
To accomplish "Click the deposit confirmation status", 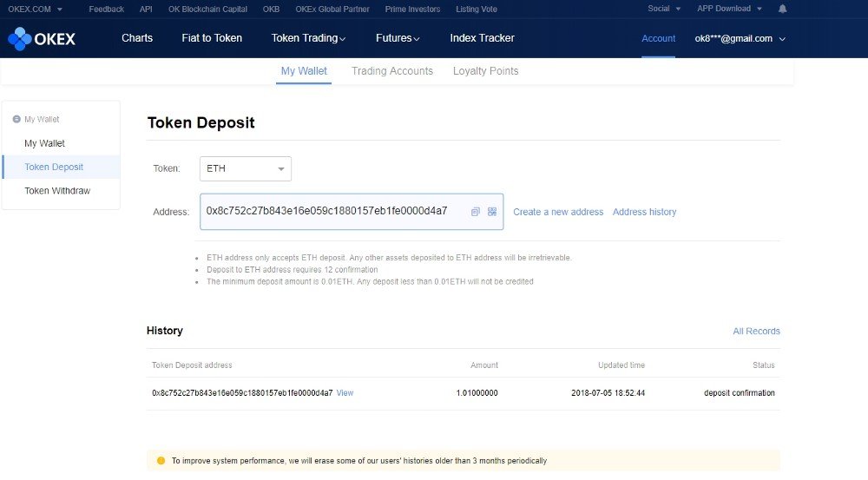I will (x=739, y=393).
